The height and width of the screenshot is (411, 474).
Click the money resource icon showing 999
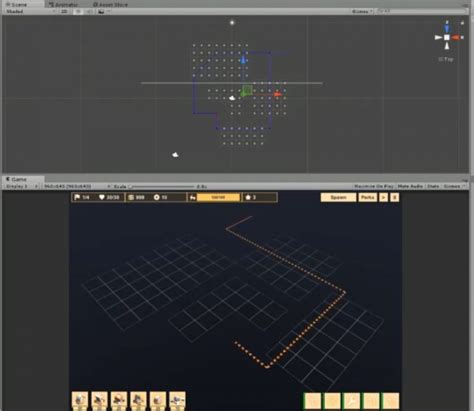(131, 197)
